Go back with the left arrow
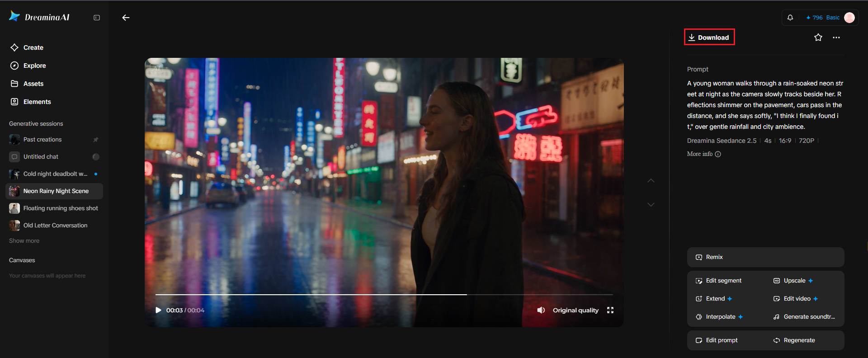The height and width of the screenshot is (358, 868). coord(126,18)
